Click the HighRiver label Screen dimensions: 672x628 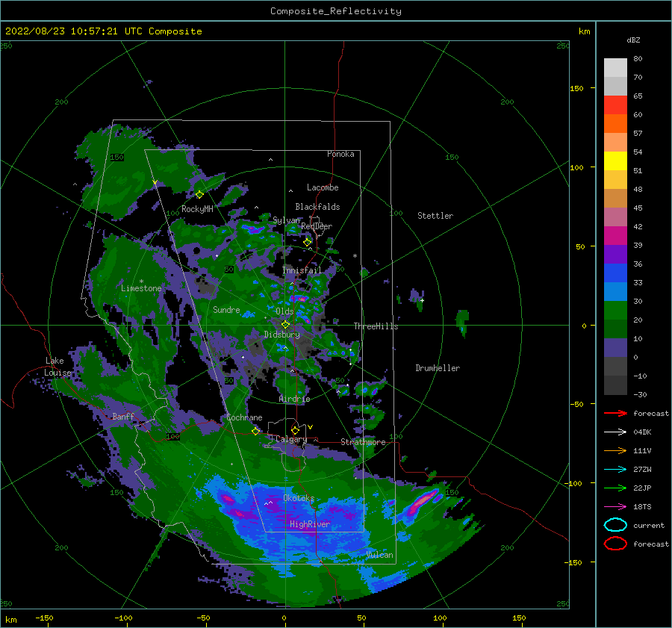tap(309, 524)
